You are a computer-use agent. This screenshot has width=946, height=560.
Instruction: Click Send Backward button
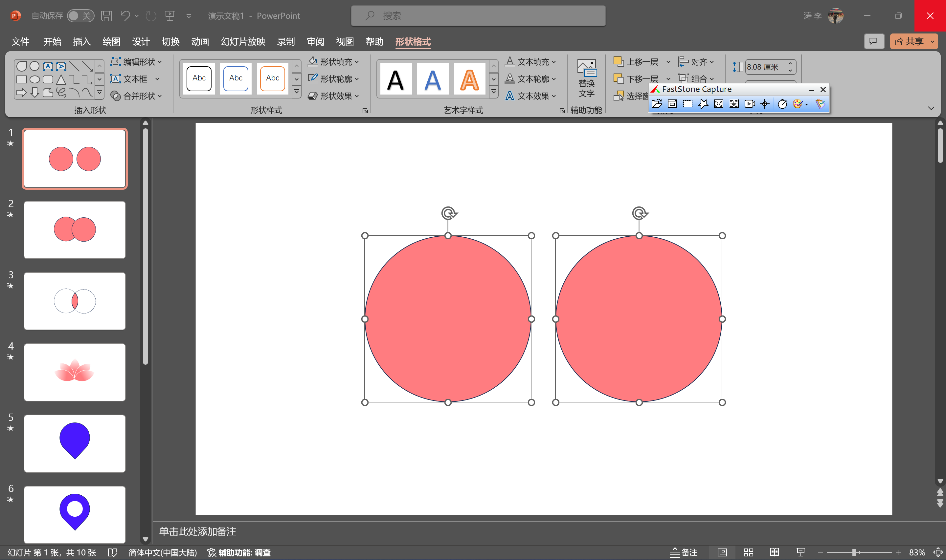(637, 78)
